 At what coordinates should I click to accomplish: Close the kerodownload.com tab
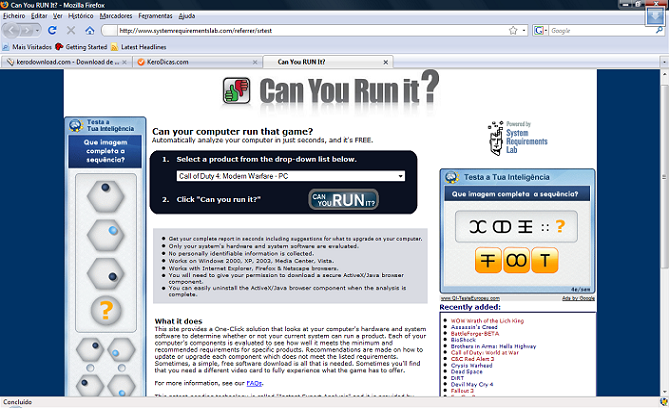point(124,62)
